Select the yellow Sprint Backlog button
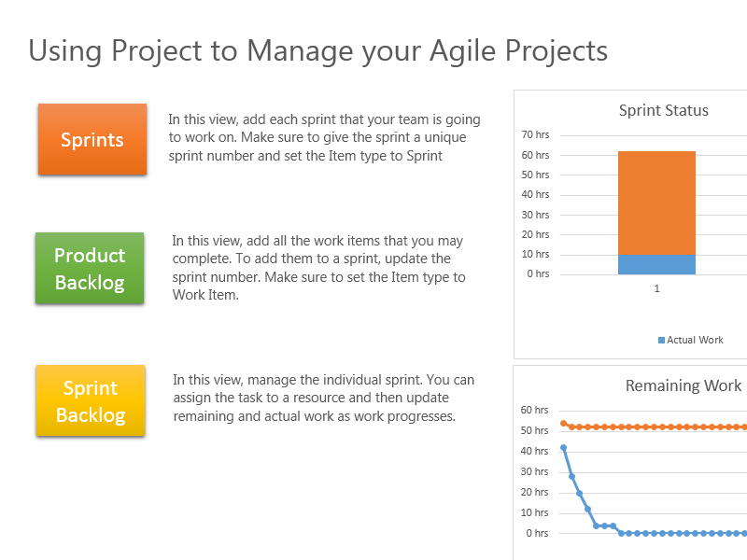Viewport: 747px width, 560px height. 91,401
